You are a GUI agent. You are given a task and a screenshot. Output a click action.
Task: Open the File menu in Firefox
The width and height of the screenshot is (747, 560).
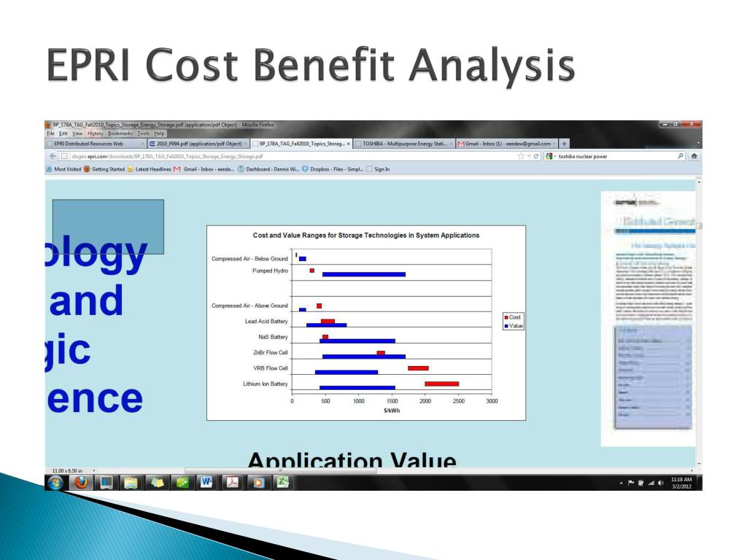point(50,134)
